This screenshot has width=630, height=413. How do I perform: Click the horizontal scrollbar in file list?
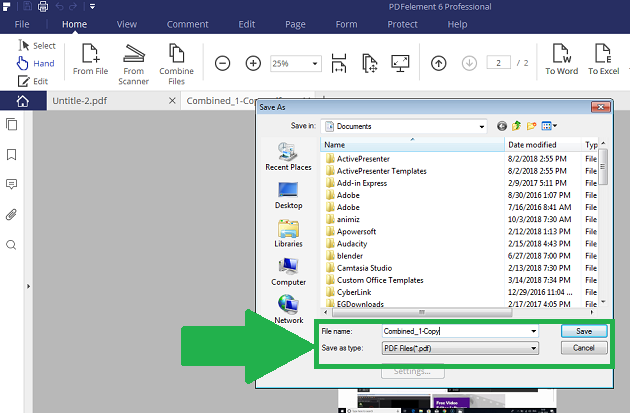click(x=422, y=312)
